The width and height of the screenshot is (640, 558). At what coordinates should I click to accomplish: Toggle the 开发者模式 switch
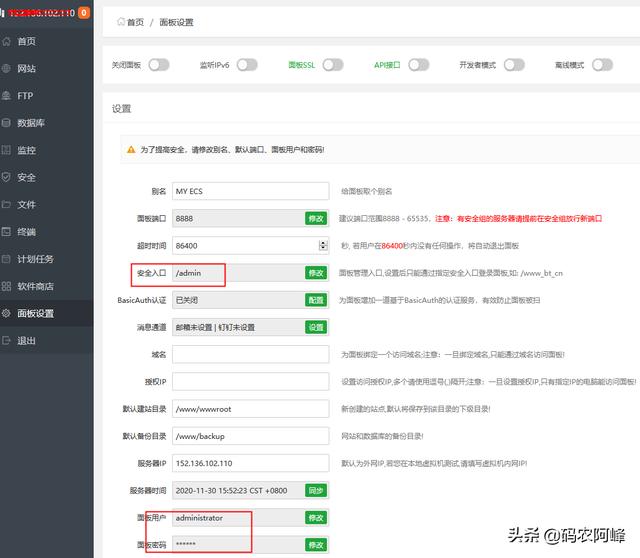[x=514, y=65]
